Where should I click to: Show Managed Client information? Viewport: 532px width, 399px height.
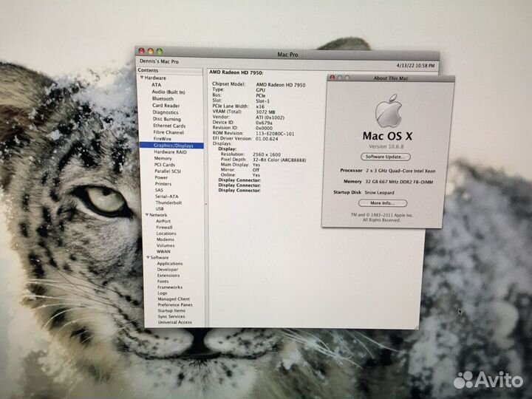[174, 299]
